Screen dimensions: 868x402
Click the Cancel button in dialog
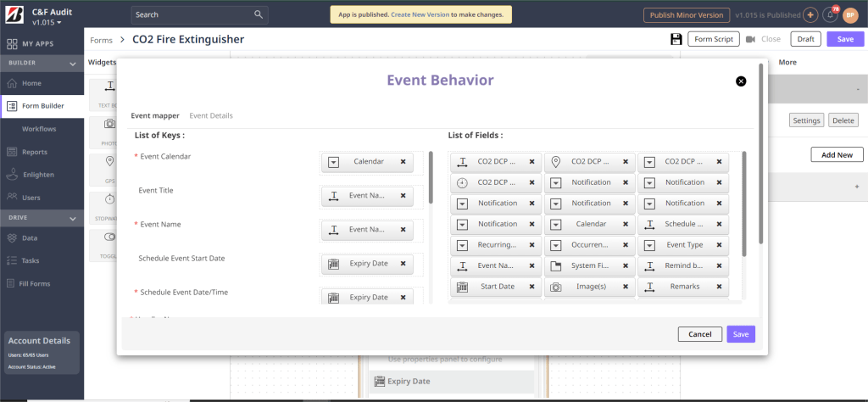click(x=699, y=334)
